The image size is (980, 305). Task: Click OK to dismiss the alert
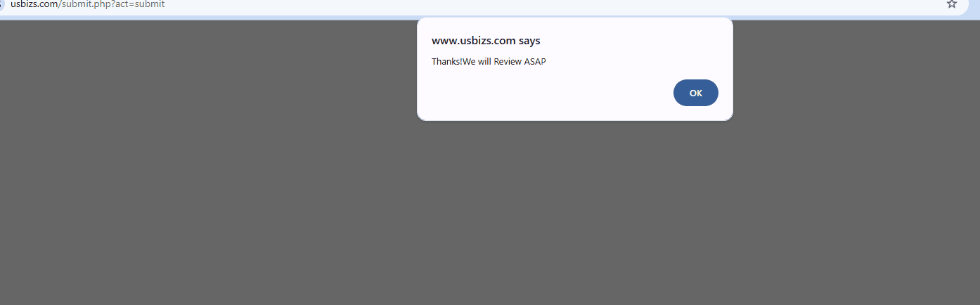695,93
